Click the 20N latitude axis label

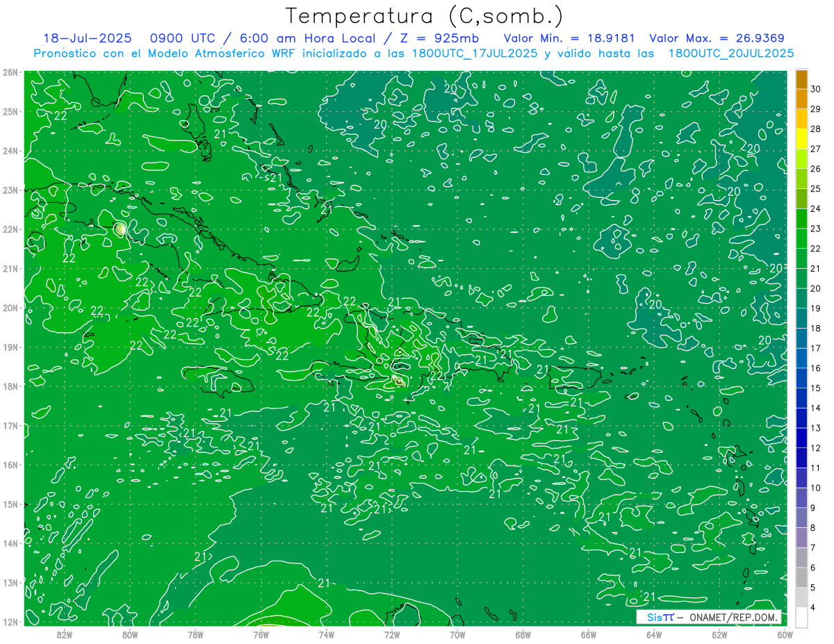(10, 308)
